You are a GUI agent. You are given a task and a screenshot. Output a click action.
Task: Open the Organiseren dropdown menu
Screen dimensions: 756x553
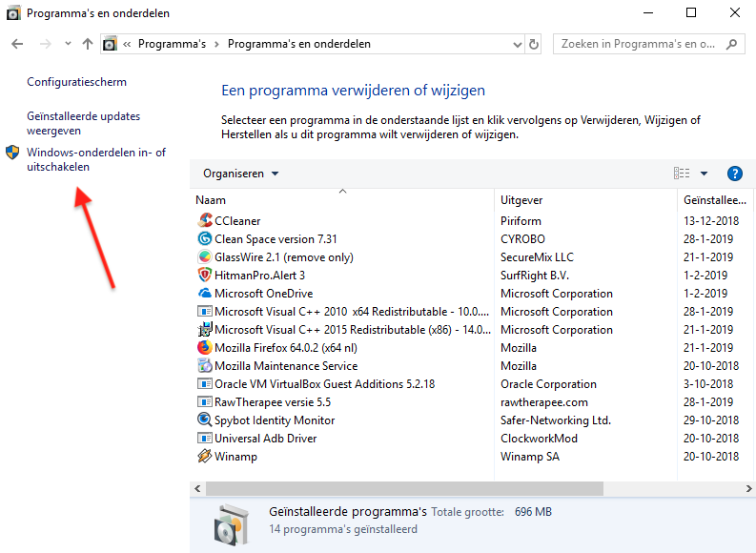tap(241, 174)
